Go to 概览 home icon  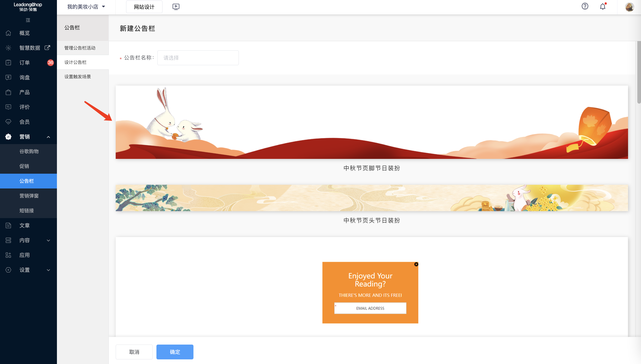(8, 33)
